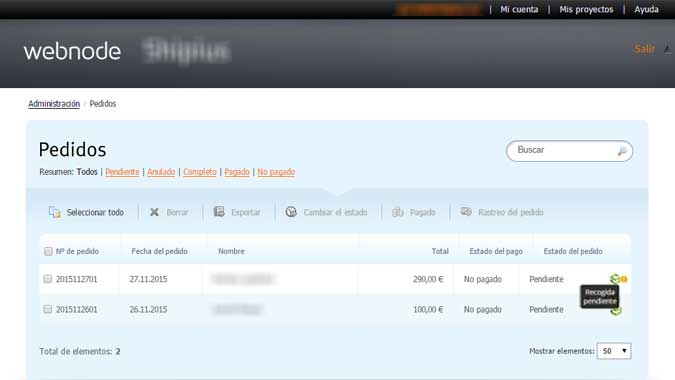Screen dimensions: 675x380
Task: Open Ayuda in the top bar
Action: (x=646, y=9)
